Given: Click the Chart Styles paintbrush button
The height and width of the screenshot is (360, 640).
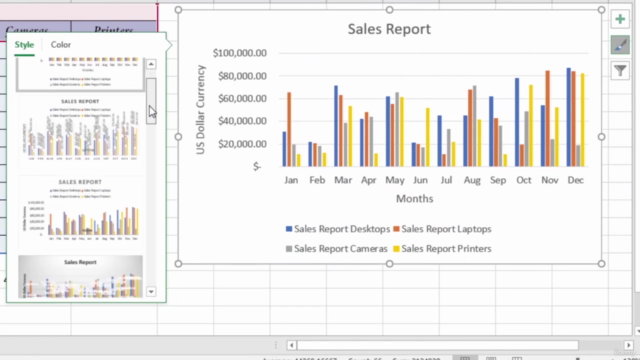Looking at the screenshot, I should pos(620,45).
